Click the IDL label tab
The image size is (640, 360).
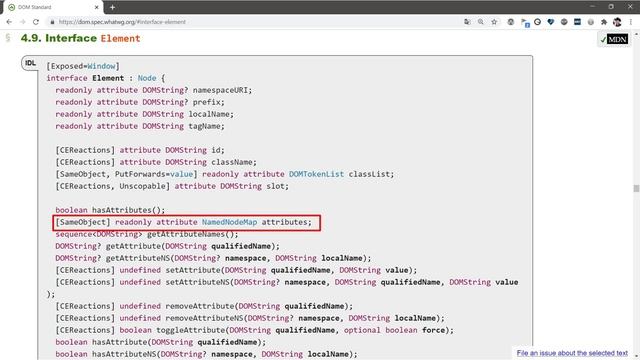click(31, 63)
